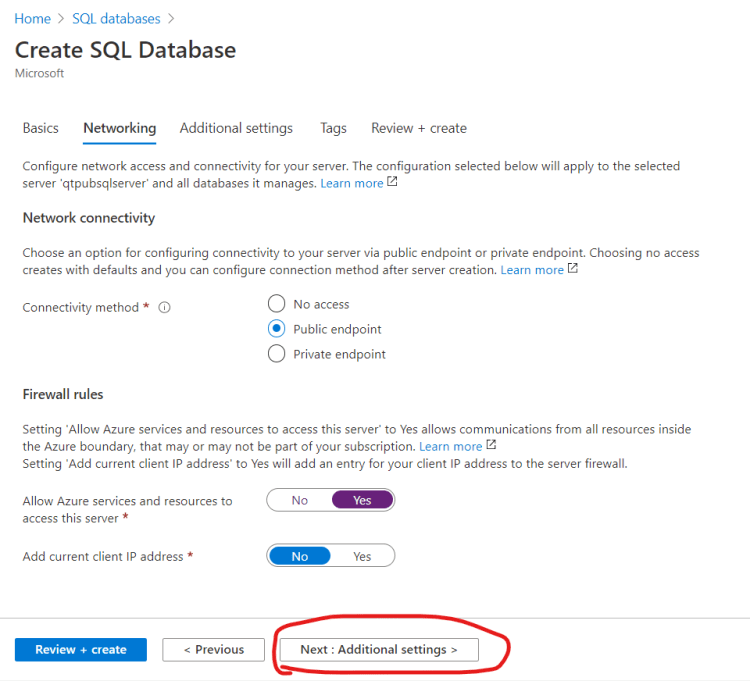750x681 pixels.
Task: Select the Public endpoint radio option
Action: pos(277,329)
